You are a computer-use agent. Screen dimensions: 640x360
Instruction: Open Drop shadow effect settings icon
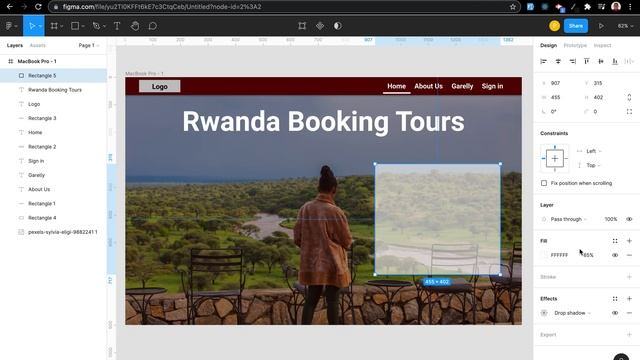tap(544, 313)
